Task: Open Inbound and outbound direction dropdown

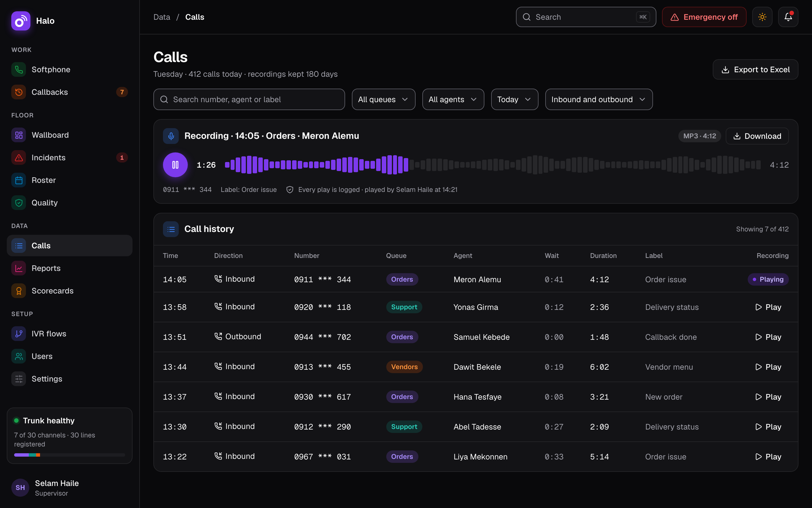Action: click(599, 99)
